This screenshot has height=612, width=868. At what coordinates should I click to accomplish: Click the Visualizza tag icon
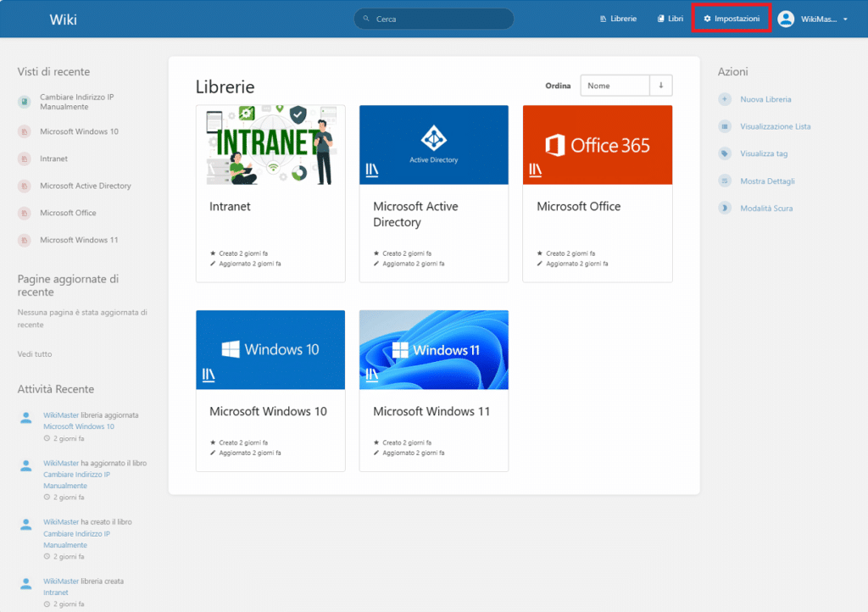click(725, 153)
